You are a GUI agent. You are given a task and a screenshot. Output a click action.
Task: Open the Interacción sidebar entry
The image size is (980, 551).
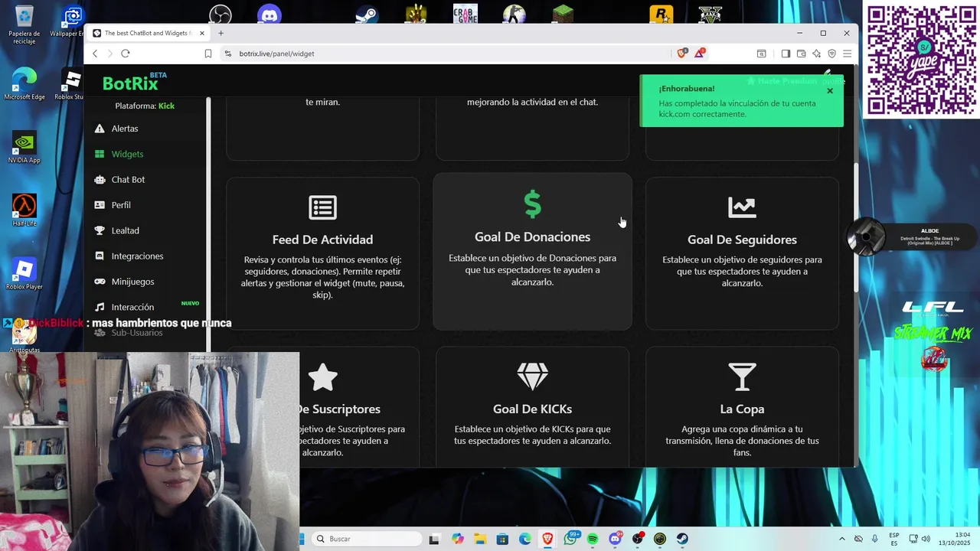[x=132, y=307]
